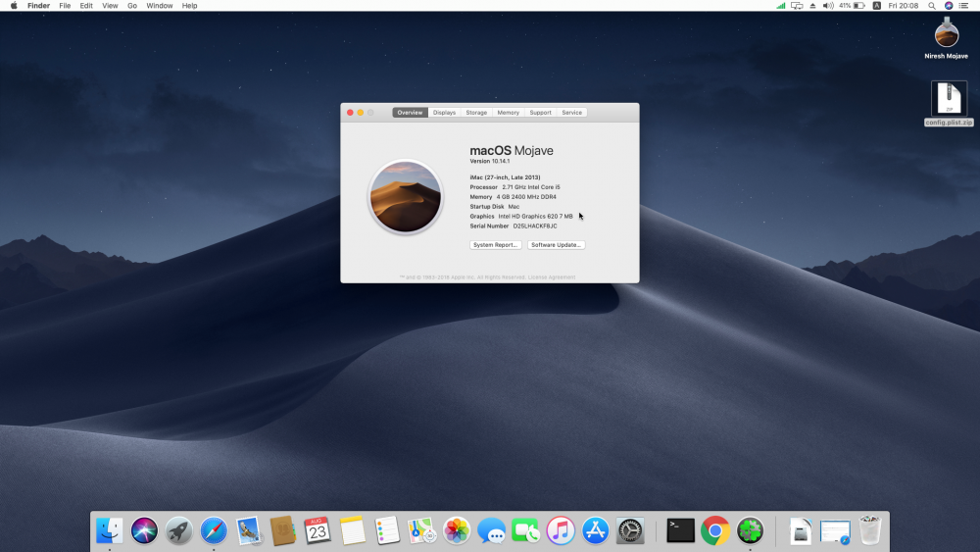Open the Help menu
This screenshot has height=552, width=980.
pos(189,6)
